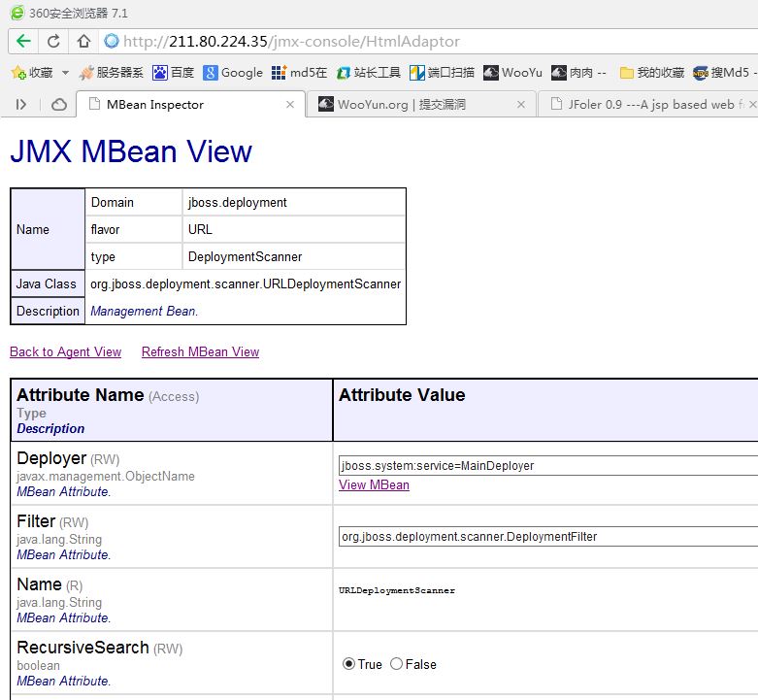The image size is (758, 700).
Task: Click the address bar URL field
Action: (x=430, y=41)
